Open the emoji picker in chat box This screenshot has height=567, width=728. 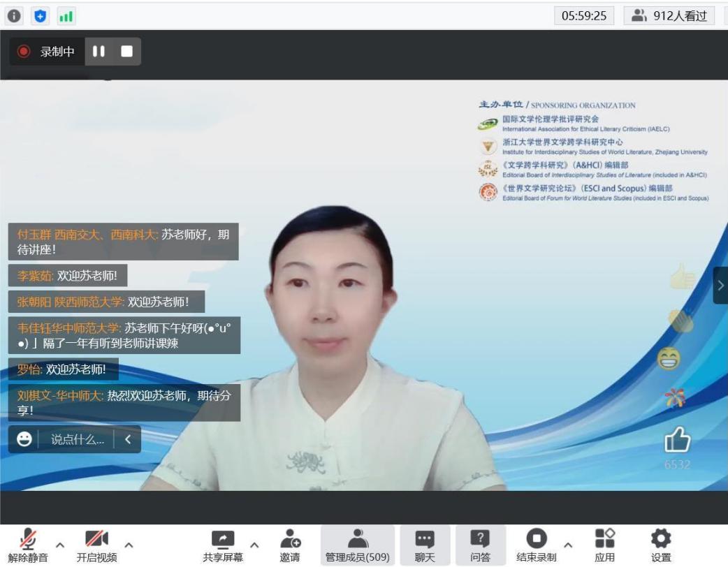coord(24,439)
